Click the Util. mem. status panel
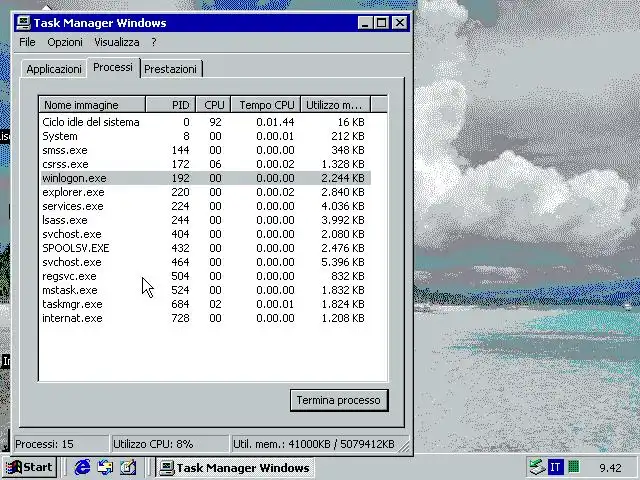 (x=313, y=444)
